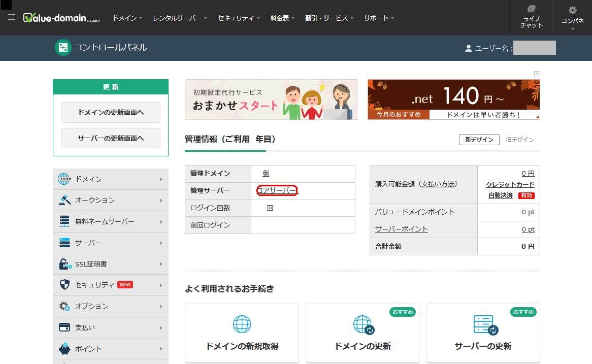Open the サーバーの更新 card
The width and height of the screenshot is (592, 364).
point(483,333)
